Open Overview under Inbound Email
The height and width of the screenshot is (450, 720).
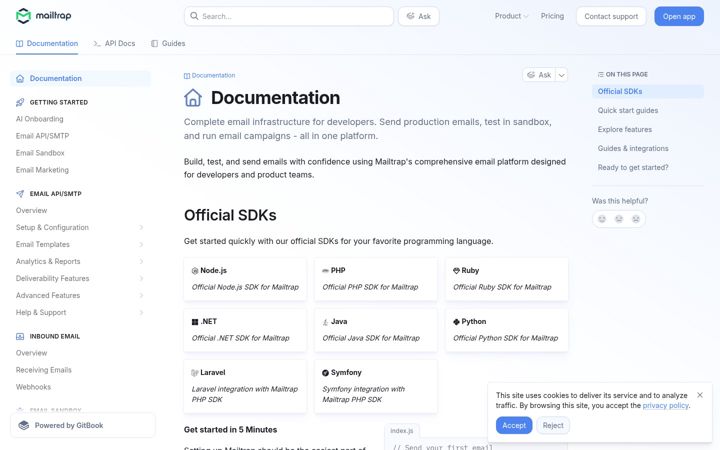(x=31, y=353)
